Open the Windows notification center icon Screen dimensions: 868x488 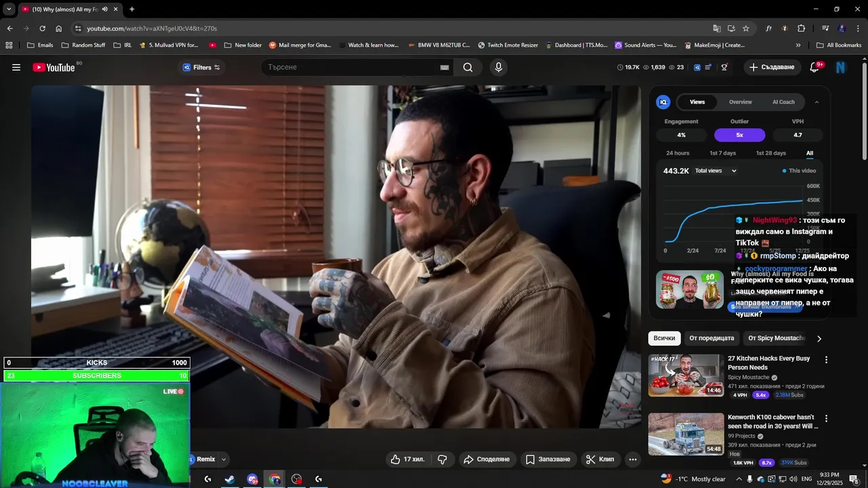pos(854,479)
